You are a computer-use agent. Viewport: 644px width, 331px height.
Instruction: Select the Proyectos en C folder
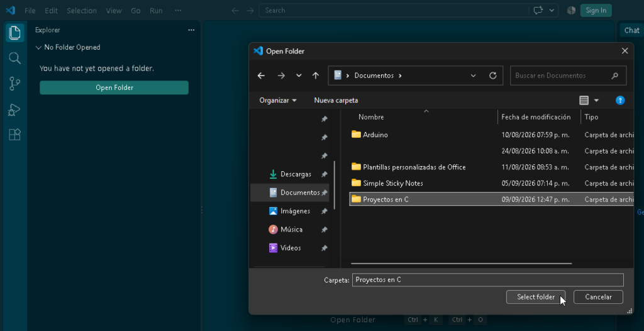(x=491, y=199)
